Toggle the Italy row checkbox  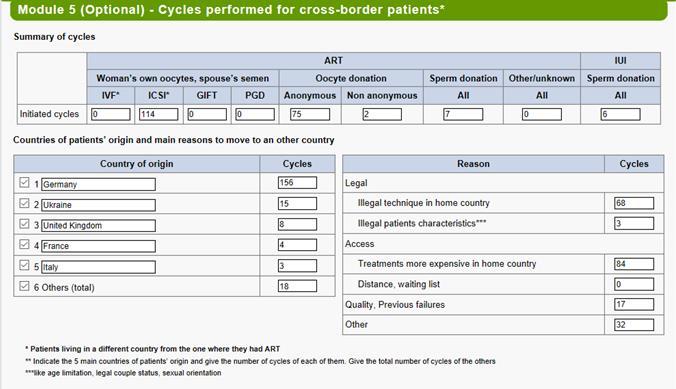(24, 265)
